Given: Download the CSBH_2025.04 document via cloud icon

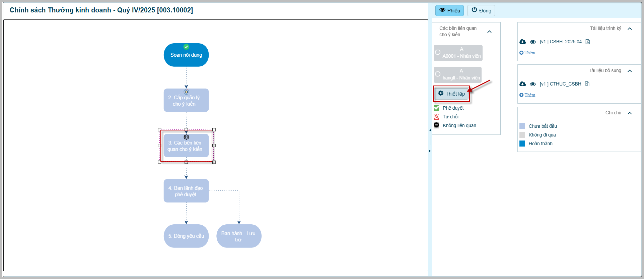Looking at the screenshot, I should (522, 42).
